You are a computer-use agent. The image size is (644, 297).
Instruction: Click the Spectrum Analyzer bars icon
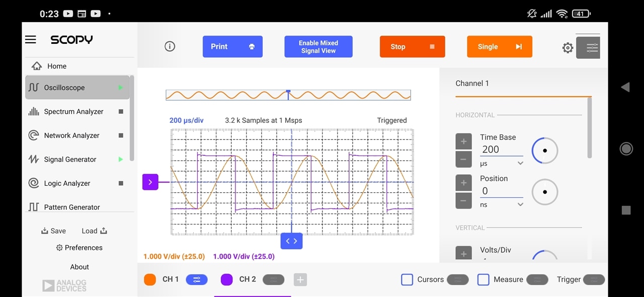point(34,112)
